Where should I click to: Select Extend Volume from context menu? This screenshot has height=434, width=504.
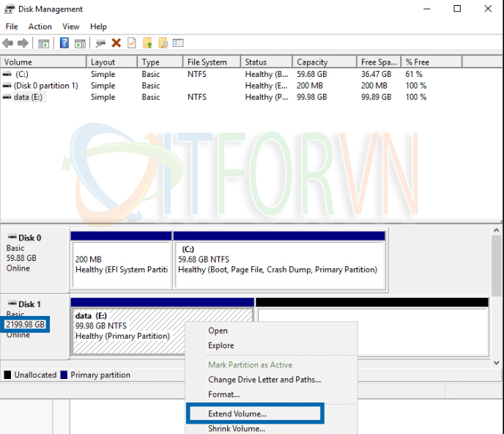[237, 413]
